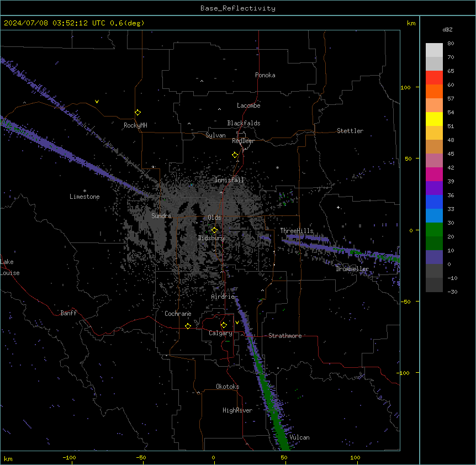
Task: Select the Strathmore label
Action: click(x=285, y=336)
